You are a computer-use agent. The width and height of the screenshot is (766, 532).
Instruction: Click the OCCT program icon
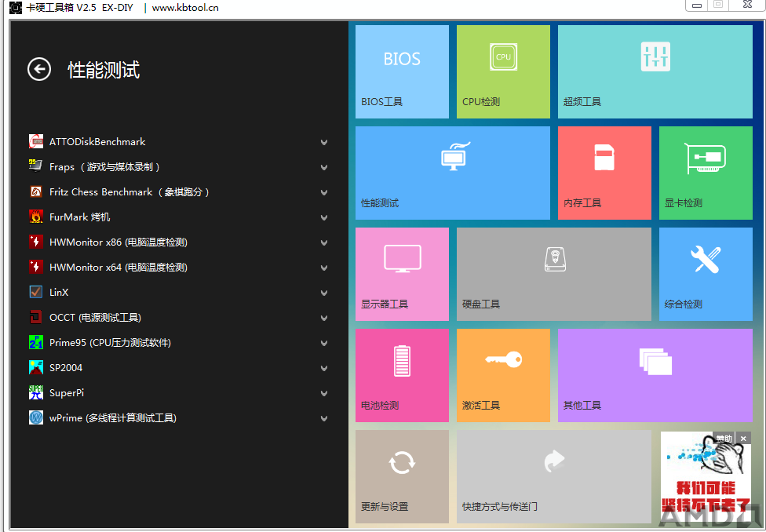click(35, 318)
